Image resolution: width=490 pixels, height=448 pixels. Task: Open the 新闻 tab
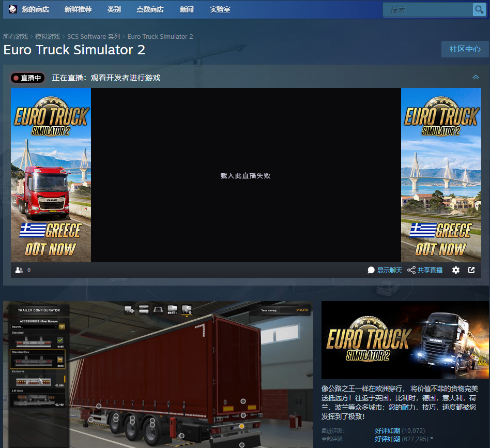coord(187,9)
